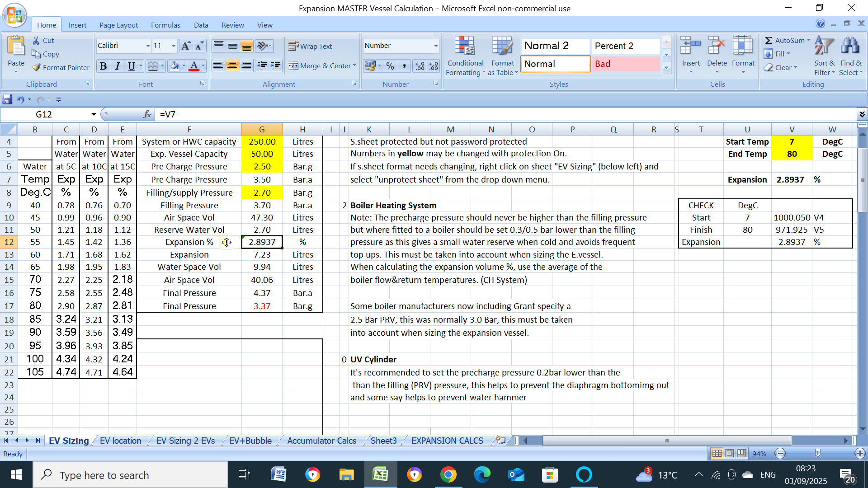Screen dimensions: 868x488
Task: Toggle Wrap Text
Action: point(310,46)
